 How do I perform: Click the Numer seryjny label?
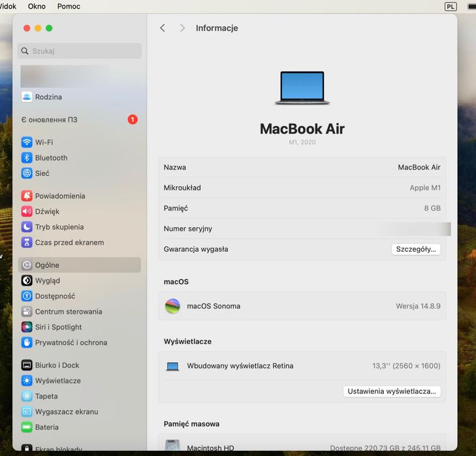pos(188,229)
